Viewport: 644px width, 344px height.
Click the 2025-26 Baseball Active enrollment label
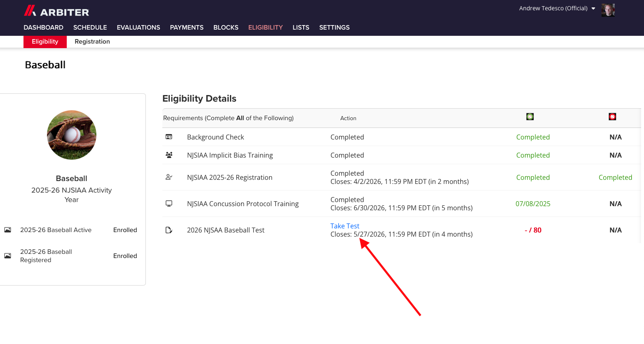point(56,230)
